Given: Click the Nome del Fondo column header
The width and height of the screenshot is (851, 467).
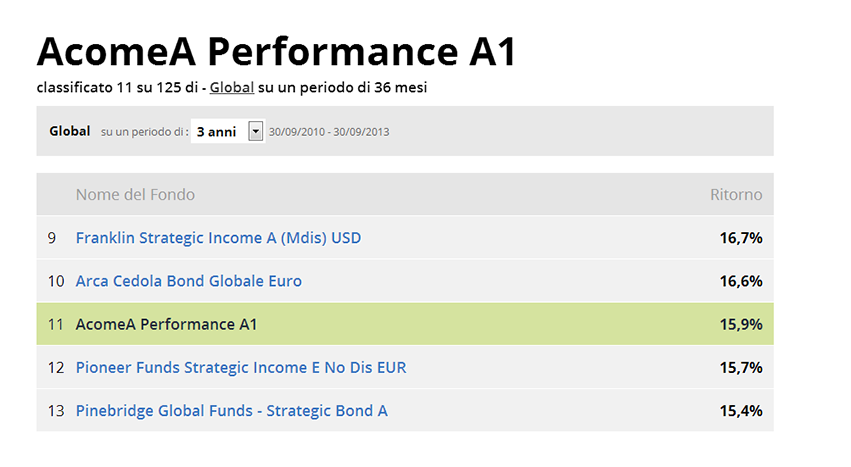Looking at the screenshot, I should [135, 194].
